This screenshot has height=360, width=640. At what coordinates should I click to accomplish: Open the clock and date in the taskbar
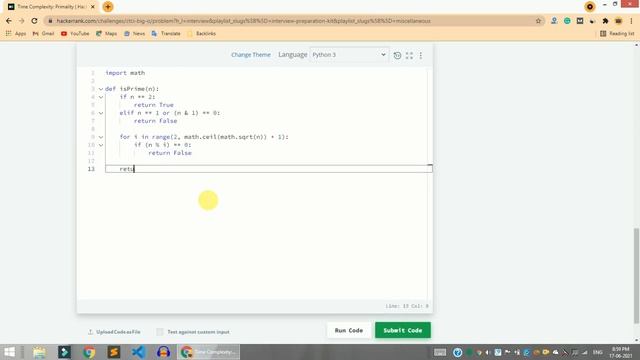click(x=621, y=352)
